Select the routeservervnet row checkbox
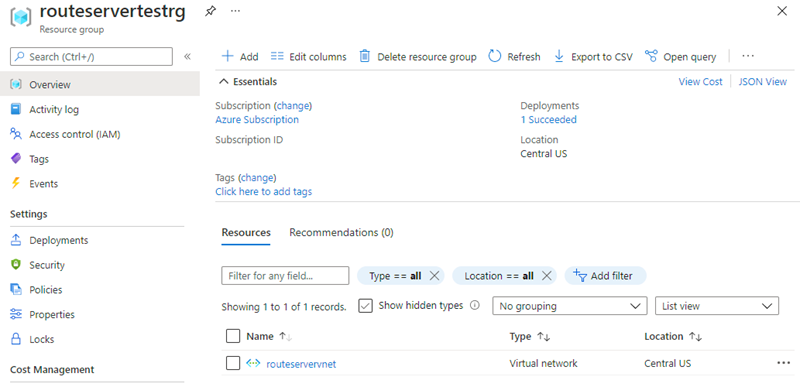 [x=233, y=364]
